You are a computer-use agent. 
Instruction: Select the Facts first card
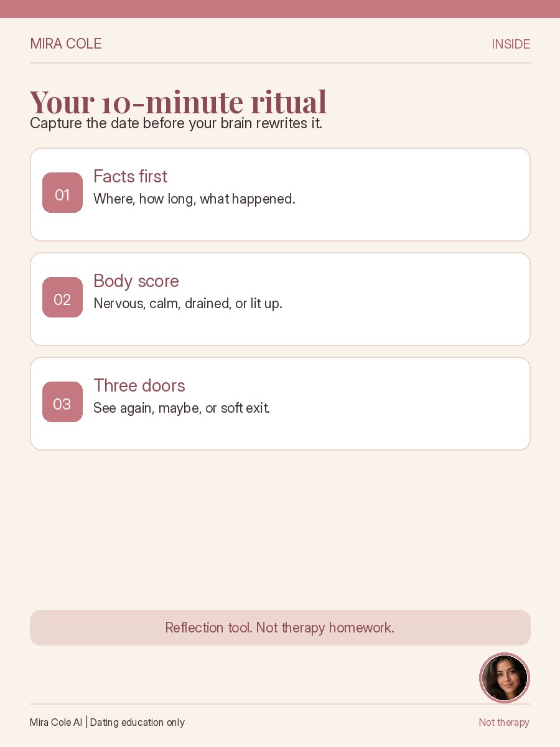(x=280, y=194)
